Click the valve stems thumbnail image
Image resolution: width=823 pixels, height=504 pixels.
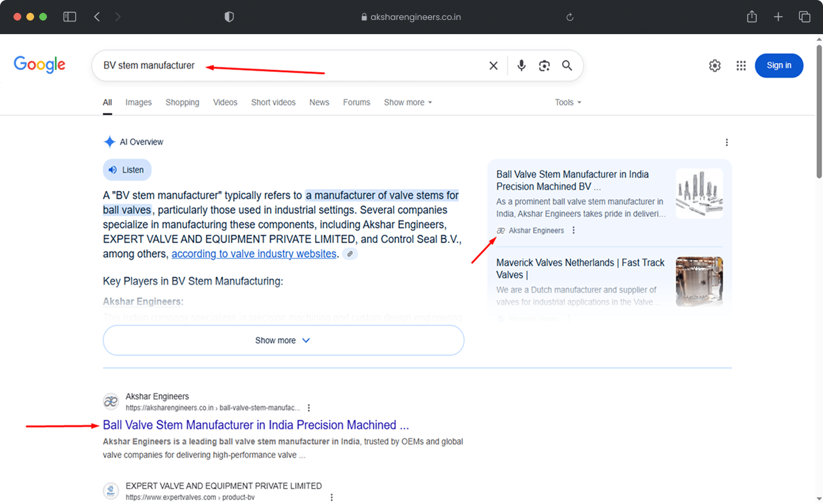(700, 194)
